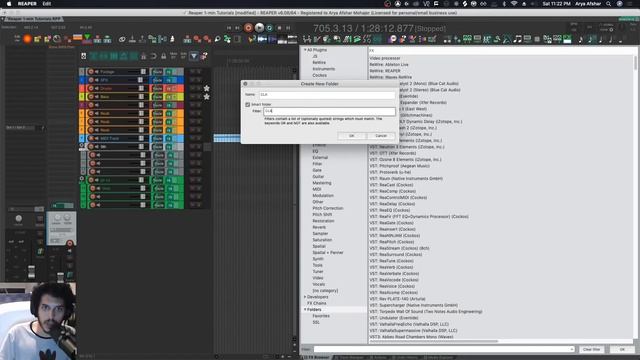Open Route dropdown on Bass track

[x=157, y=97]
